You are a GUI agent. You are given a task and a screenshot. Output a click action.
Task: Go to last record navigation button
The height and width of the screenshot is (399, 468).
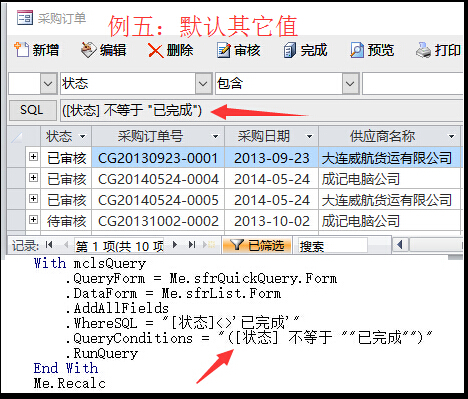[192, 245]
